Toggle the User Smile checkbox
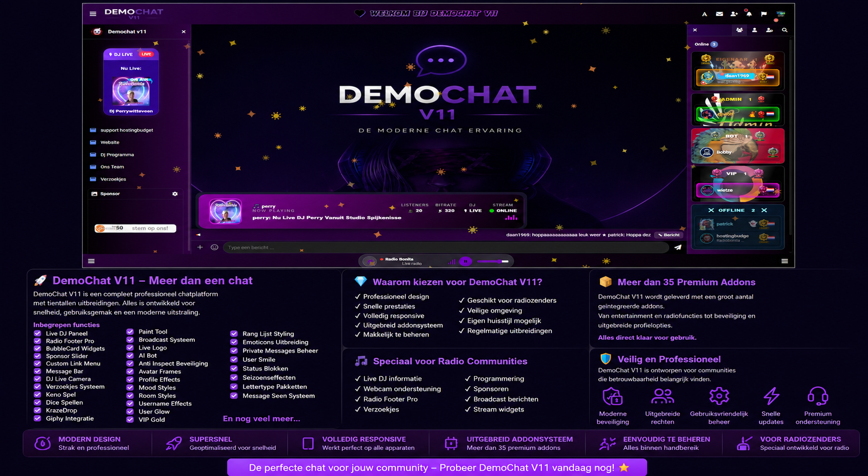Image resolution: width=868 pixels, height=476 pixels. coord(234,360)
